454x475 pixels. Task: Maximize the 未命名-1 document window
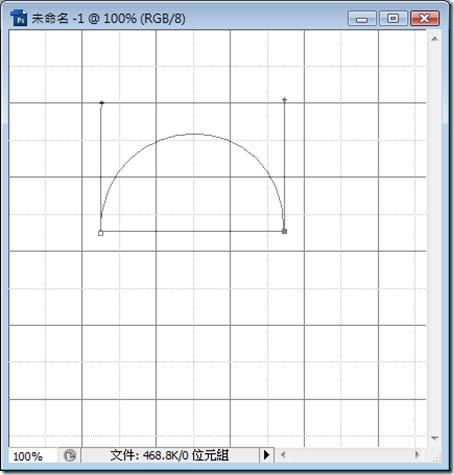click(x=393, y=18)
